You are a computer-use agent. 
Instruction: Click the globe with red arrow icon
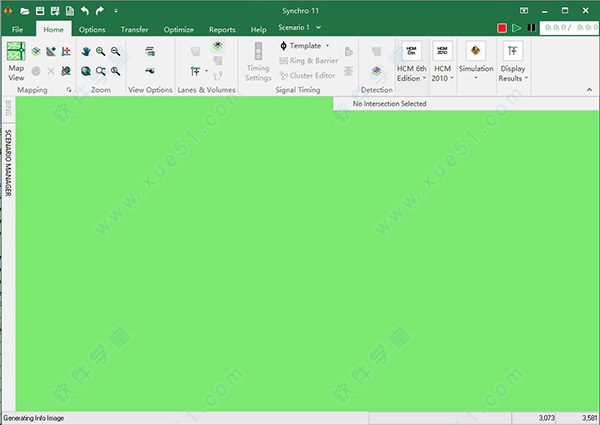[x=66, y=71]
